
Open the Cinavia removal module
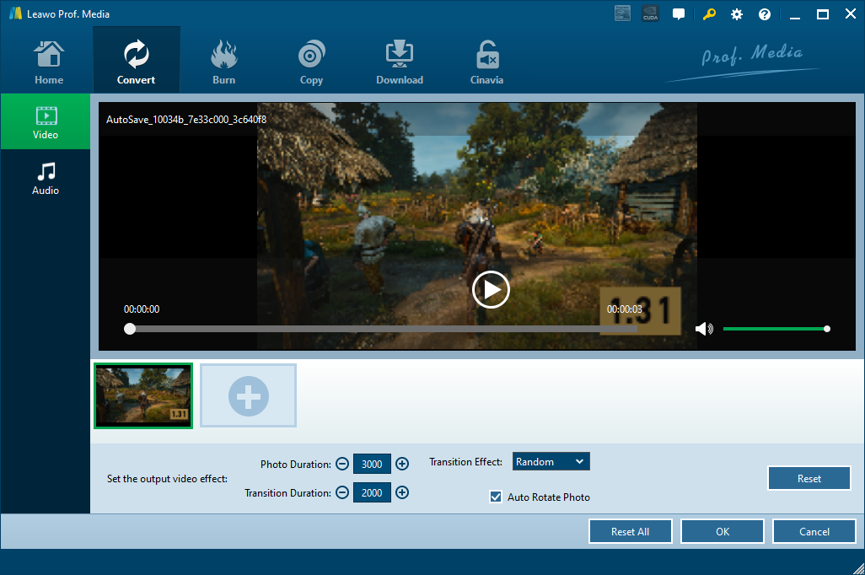click(x=486, y=61)
